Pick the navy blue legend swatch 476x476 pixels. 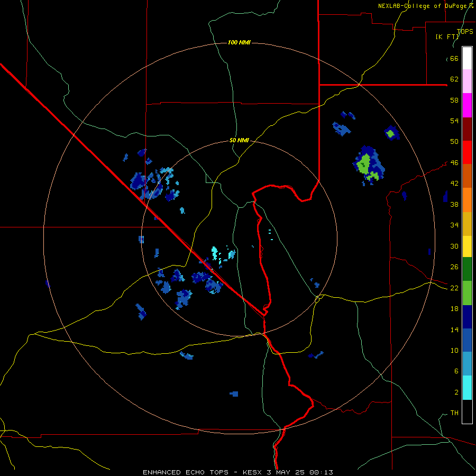(x=467, y=317)
